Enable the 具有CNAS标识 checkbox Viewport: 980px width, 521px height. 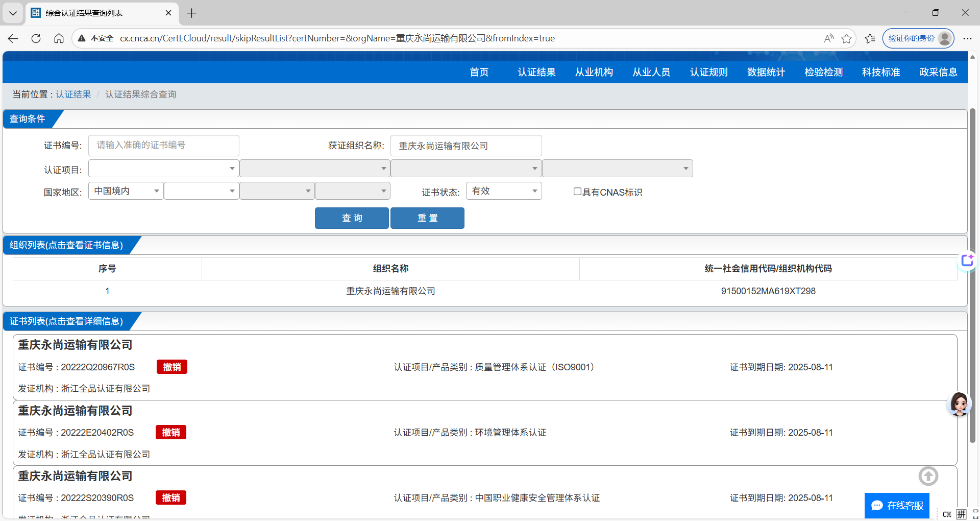pyautogui.click(x=577, y=192)
